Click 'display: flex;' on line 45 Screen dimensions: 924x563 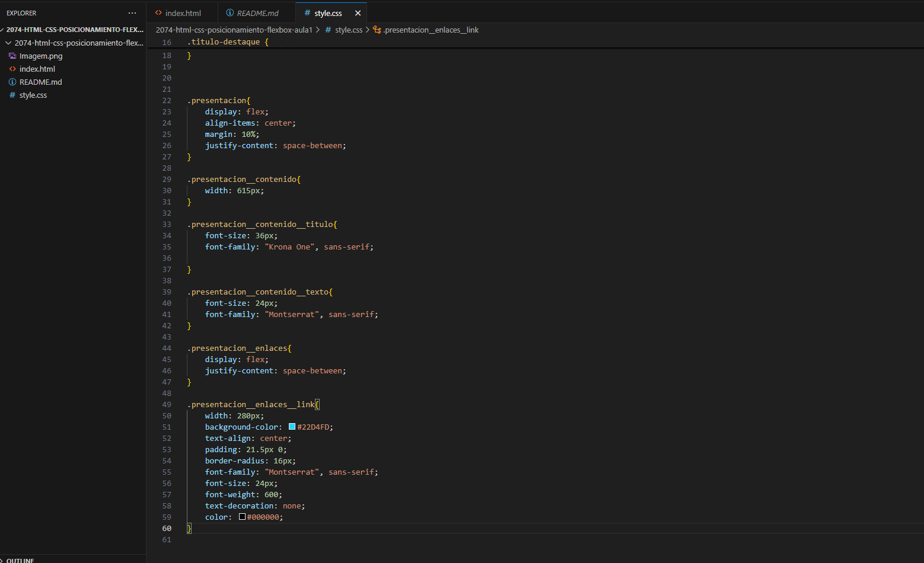(237, 360)
